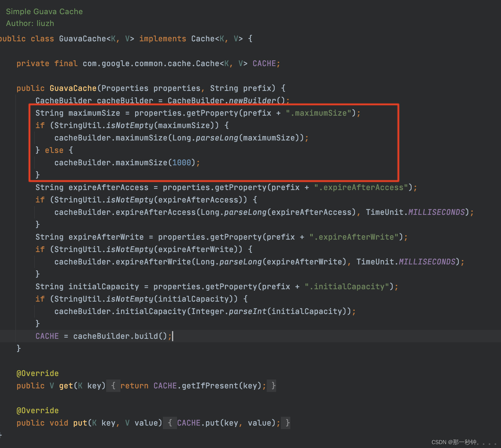
Task: Click the "Author: liuzh" comment line
Action: coord(30,23)
